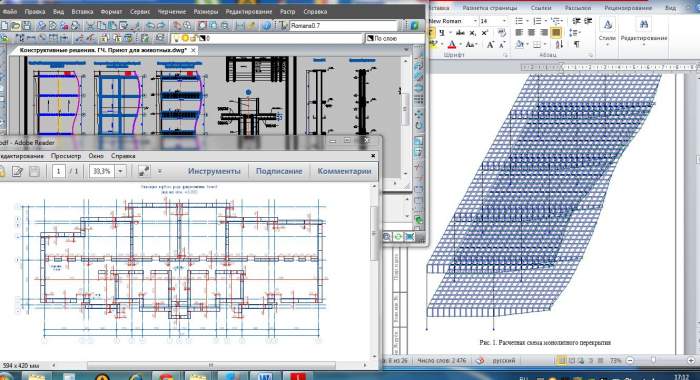
Task: Toggle justified text alignment in Word
Action: [556, 33]
